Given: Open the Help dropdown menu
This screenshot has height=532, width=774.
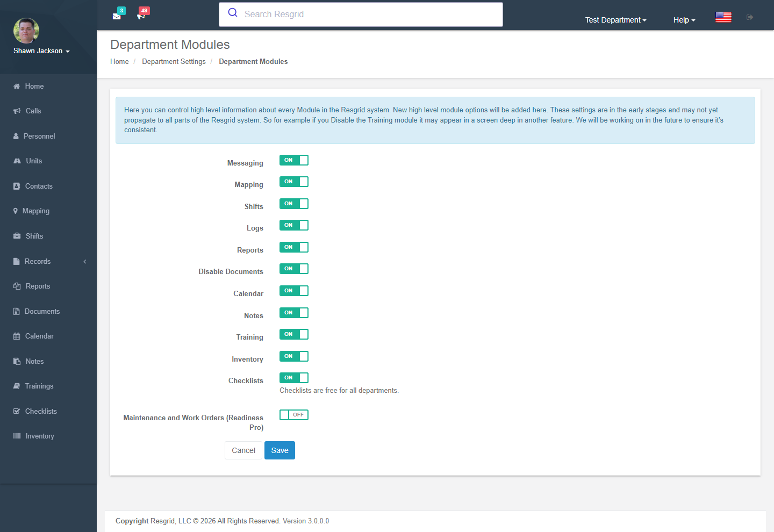Looking at the screenshot, I should [684, 20].
